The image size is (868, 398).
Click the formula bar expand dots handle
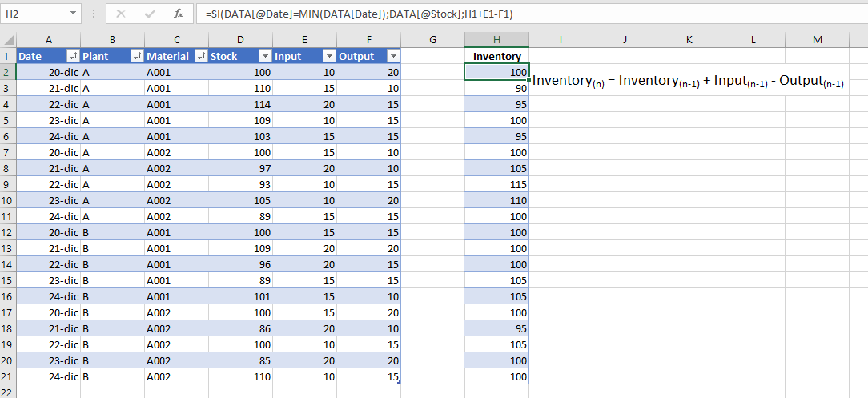point(92,14)
